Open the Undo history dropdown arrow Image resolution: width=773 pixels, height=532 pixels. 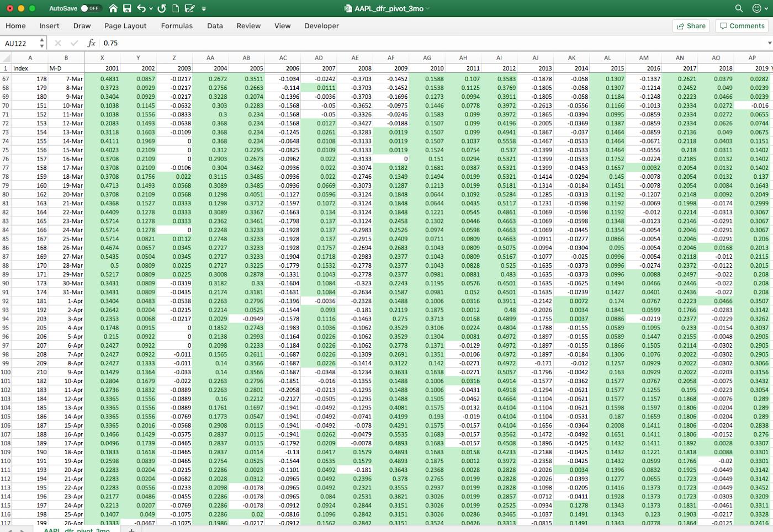tap(151, 9)
